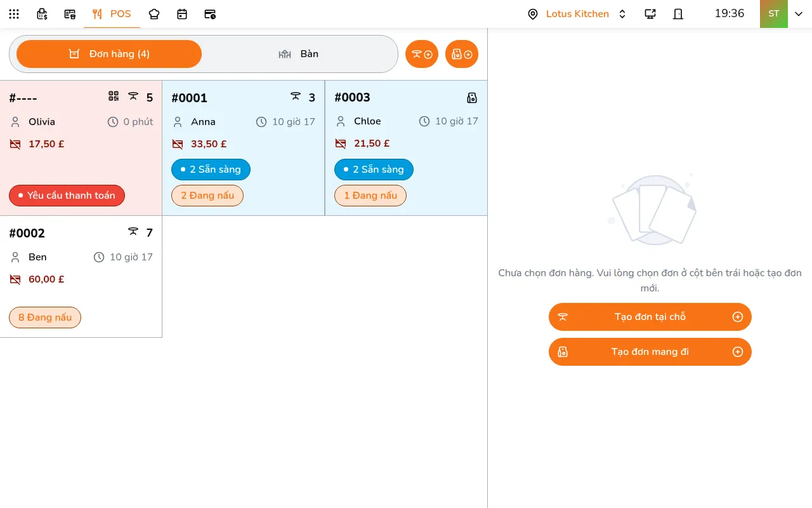Click the location pin icon
Screen dimensions: 812x508
[x=533, y=14]
